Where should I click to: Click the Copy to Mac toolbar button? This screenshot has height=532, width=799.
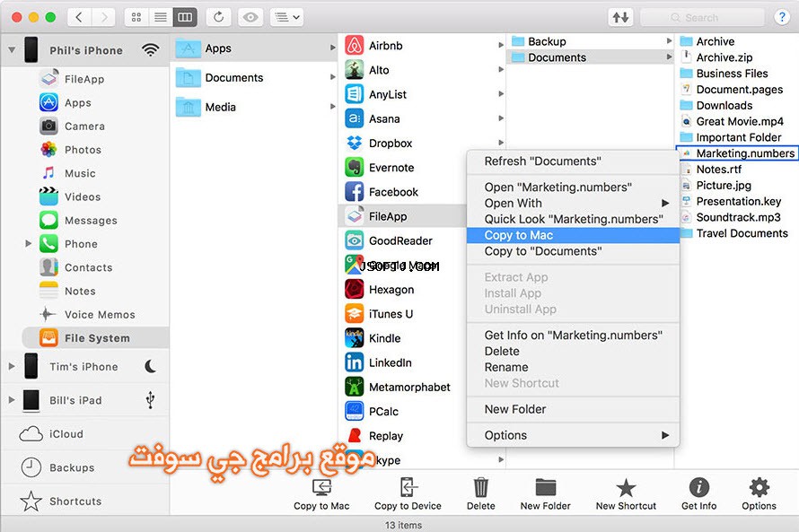tap(321, 494)
